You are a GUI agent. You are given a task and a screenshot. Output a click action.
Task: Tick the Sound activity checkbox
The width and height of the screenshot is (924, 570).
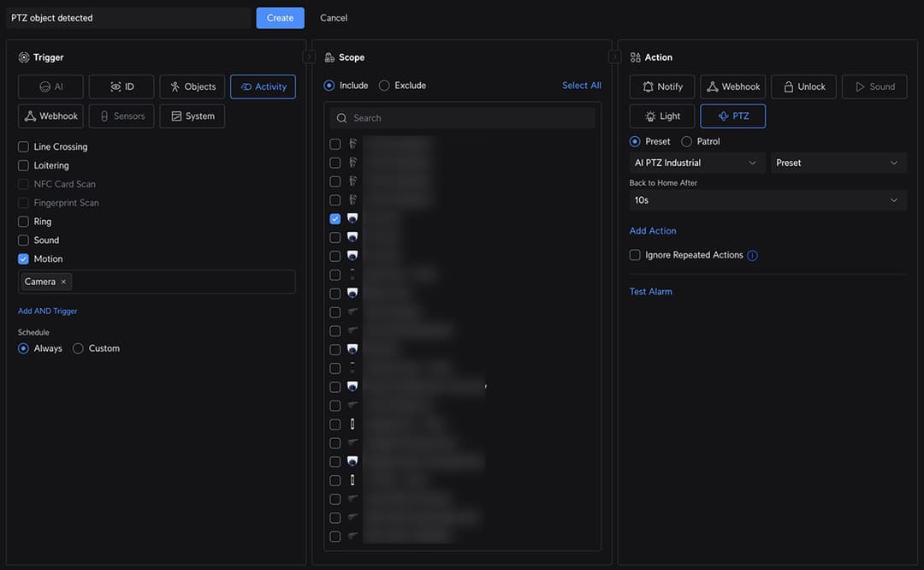click(23, 240)
